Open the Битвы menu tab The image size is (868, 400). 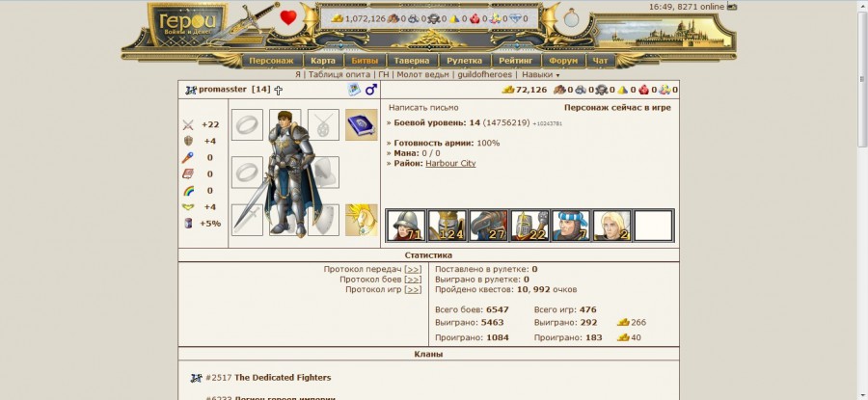[x=365, y=61]
